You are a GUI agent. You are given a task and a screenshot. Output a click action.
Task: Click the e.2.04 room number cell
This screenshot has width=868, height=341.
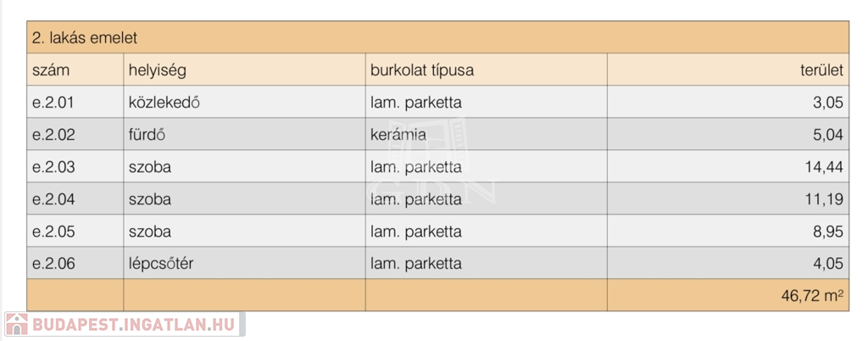coord(54,199)
